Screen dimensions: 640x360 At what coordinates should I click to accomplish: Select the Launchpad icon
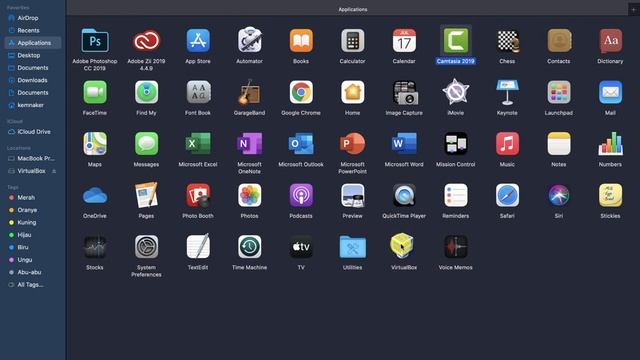[x=559, y=92]
